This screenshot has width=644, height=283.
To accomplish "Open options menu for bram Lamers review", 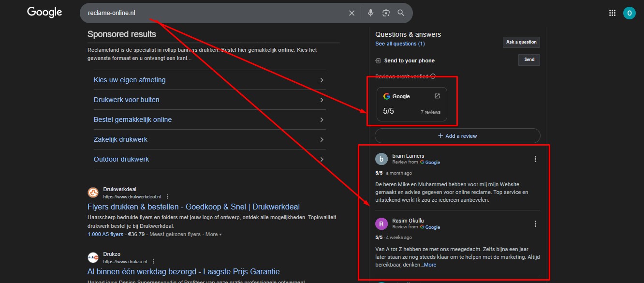I will 535,159.
